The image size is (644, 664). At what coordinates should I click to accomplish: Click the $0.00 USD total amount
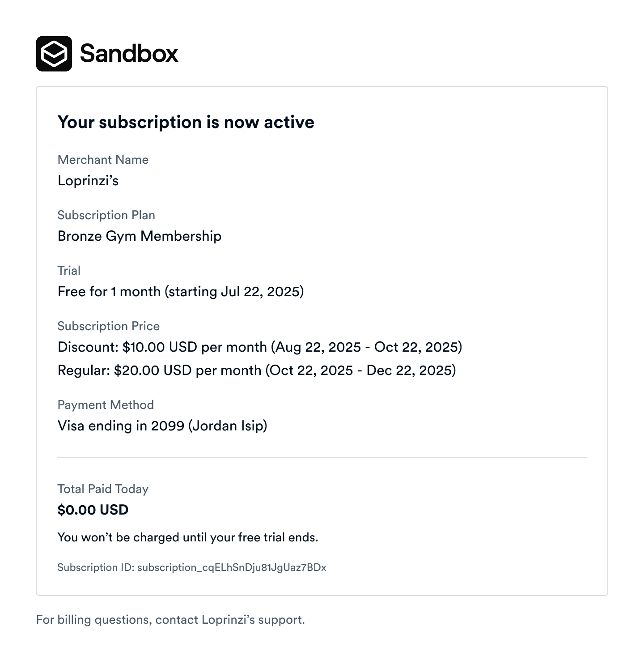(93, 510)
